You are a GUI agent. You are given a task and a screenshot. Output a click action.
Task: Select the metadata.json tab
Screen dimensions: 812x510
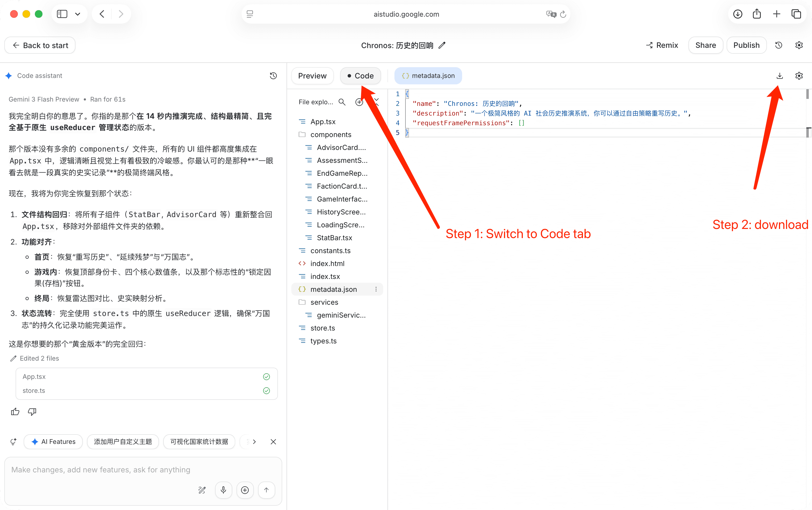[x=428, y=76]
